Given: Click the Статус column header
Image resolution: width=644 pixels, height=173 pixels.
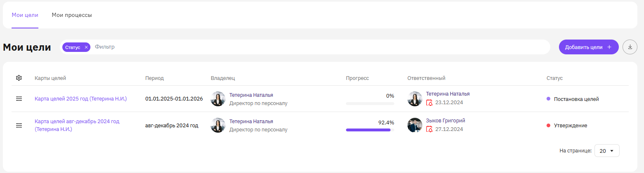Looking at the screenshot, I should pyautogui.click(x=554, y=78).
